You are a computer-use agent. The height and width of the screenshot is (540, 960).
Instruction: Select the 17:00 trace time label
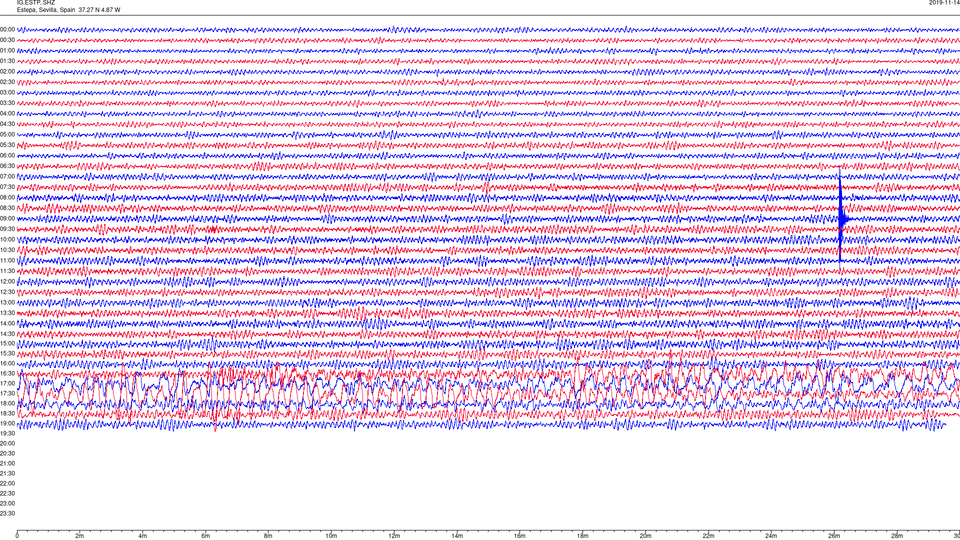click(7, 383)
